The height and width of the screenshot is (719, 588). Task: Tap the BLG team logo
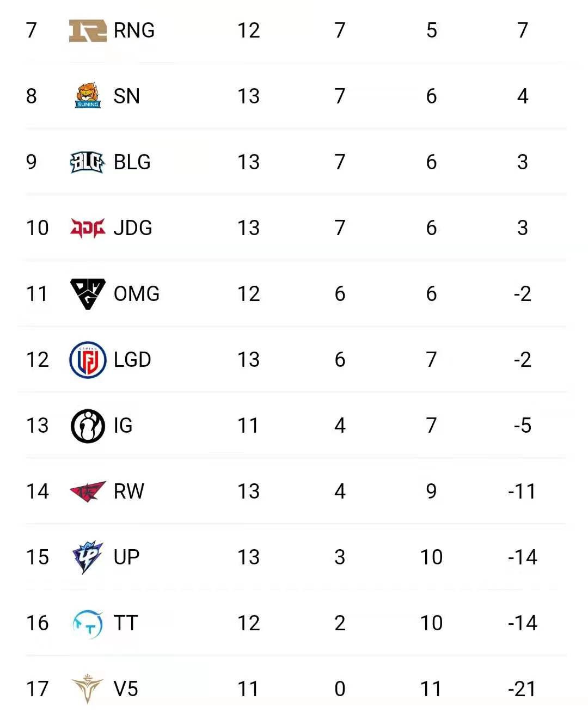(x=87, y=162)
